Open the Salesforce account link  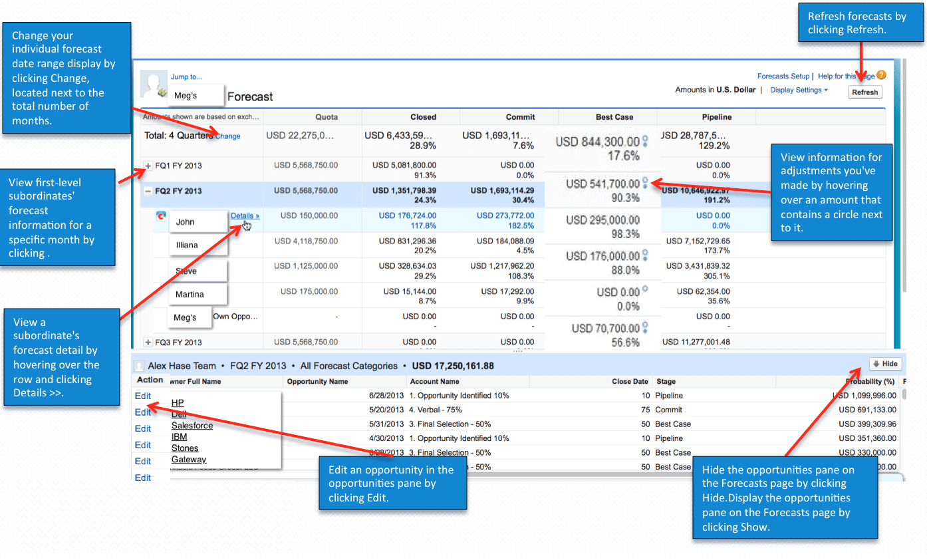(x=192, y=426)
